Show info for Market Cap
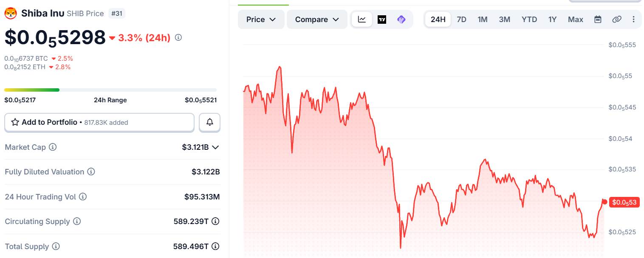 53,147
